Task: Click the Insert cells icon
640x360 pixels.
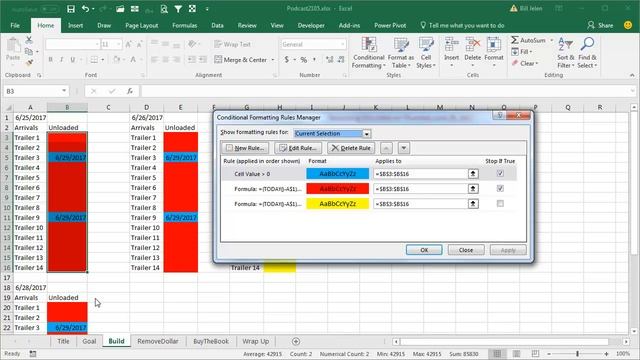Action: 451,44
